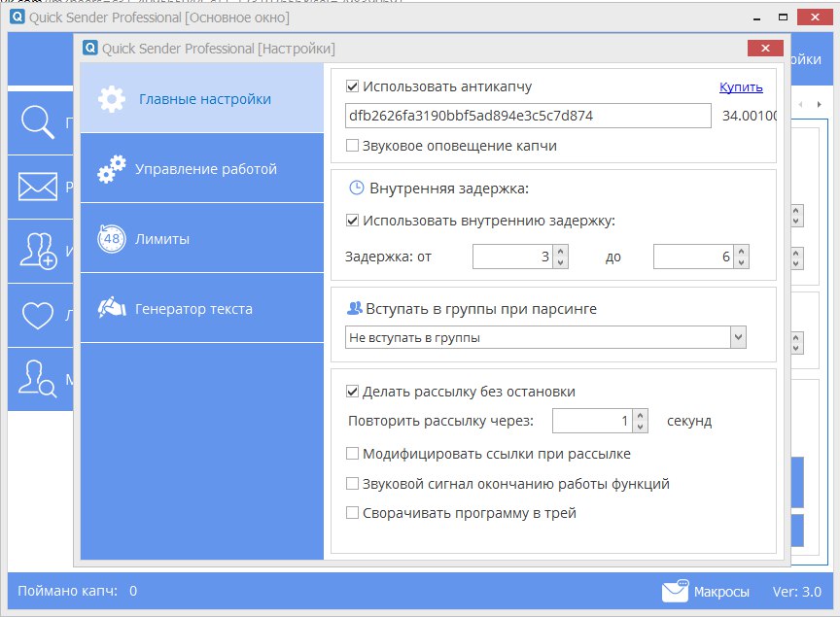840x617 pixels.
Task: Click the delay 'от' number field
Action: 512,257
